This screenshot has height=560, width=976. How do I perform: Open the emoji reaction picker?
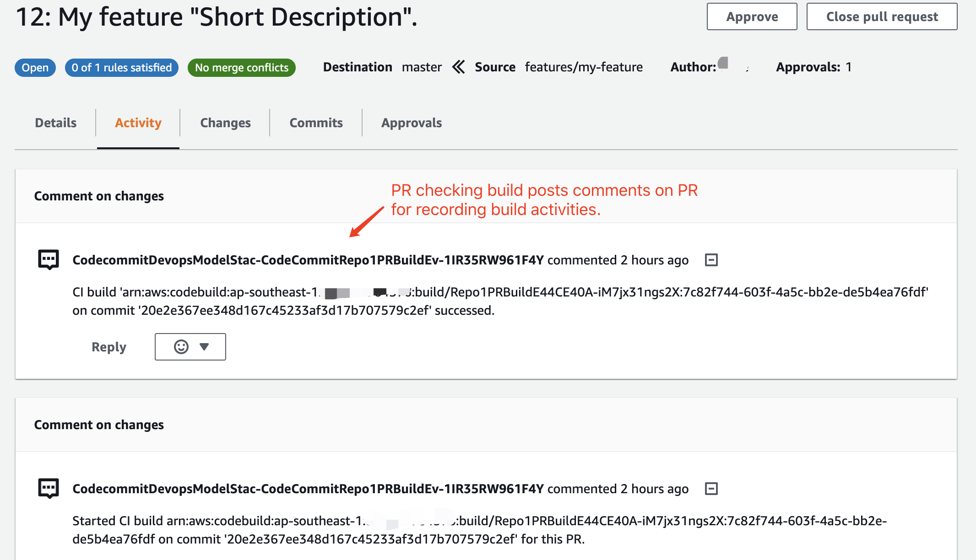click(204, 347)
